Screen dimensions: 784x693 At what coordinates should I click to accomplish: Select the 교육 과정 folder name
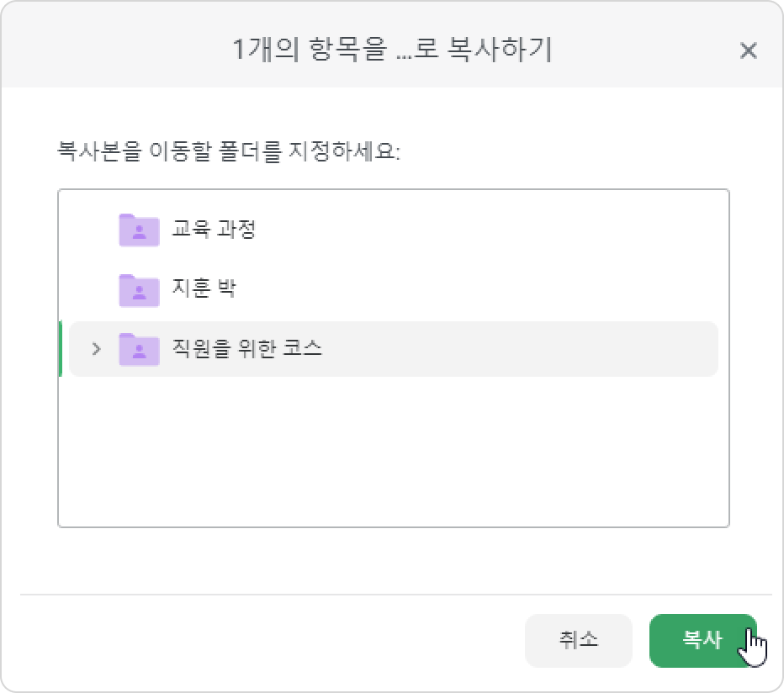[214, 230]
